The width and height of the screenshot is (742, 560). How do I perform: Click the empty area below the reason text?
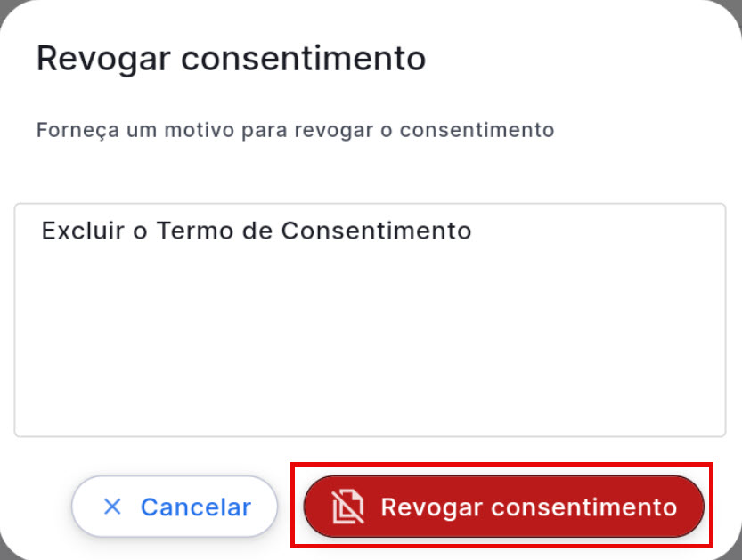[x=370, y=356]
